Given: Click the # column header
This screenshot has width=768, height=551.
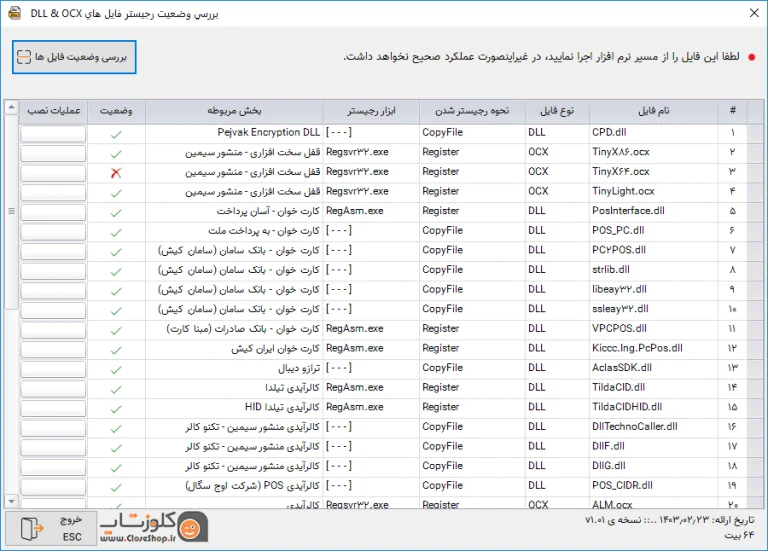Looking at the screenshot, I should (x=733, y=111).
